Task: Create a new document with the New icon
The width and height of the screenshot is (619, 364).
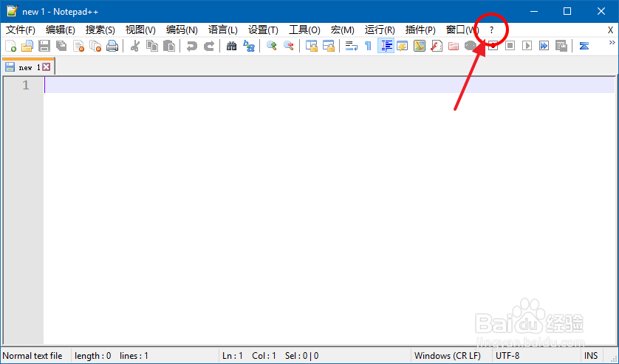Action: coord(10,47)
